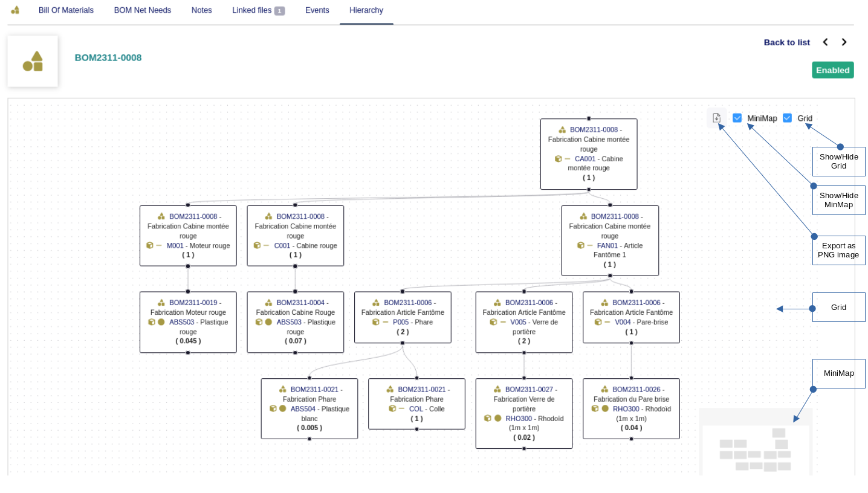Screen dimensions: 868x493
Task: Click the BOM icon in the M001 node
Action: point(161,216)
